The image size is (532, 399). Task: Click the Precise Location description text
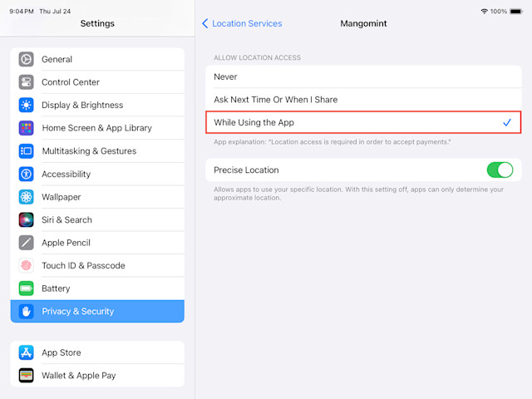[x=358, y=194]
